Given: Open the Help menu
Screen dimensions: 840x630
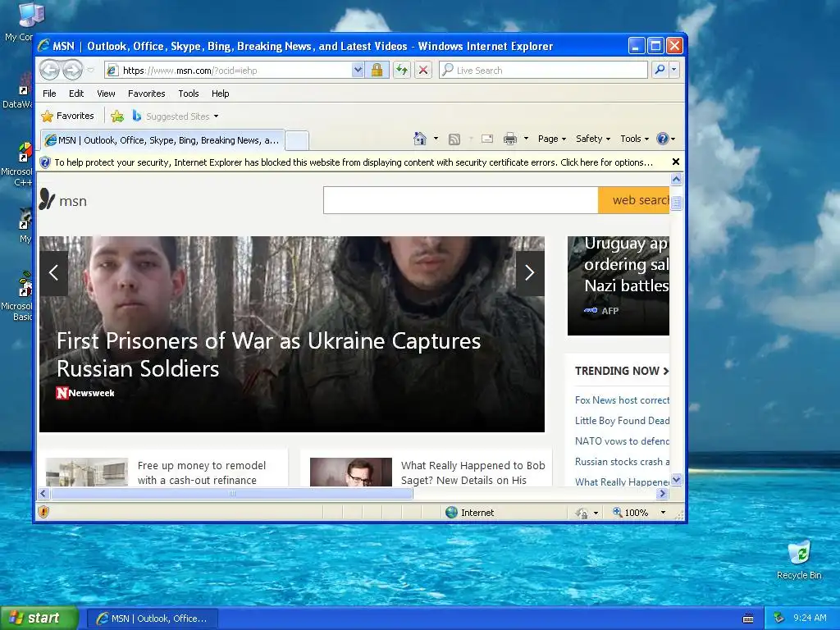Looking at the screenshot, I should pos(220,94).
